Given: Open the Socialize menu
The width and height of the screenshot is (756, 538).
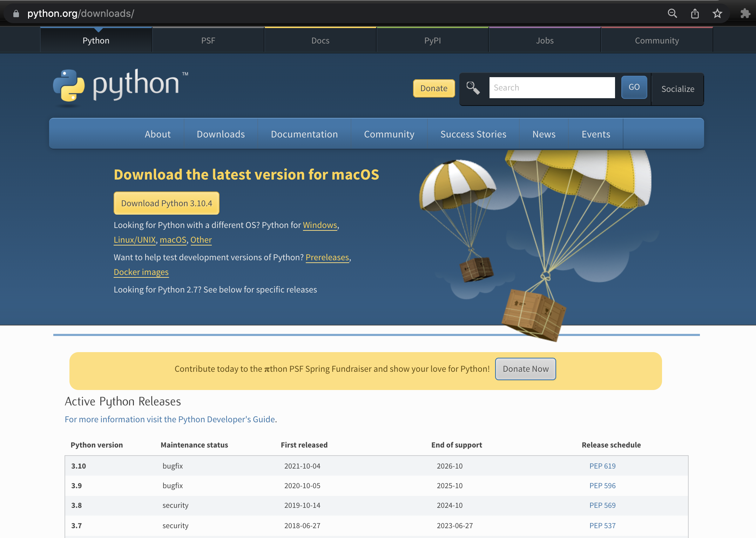Looking at the screenshot, I should click(x=677, y=89).
